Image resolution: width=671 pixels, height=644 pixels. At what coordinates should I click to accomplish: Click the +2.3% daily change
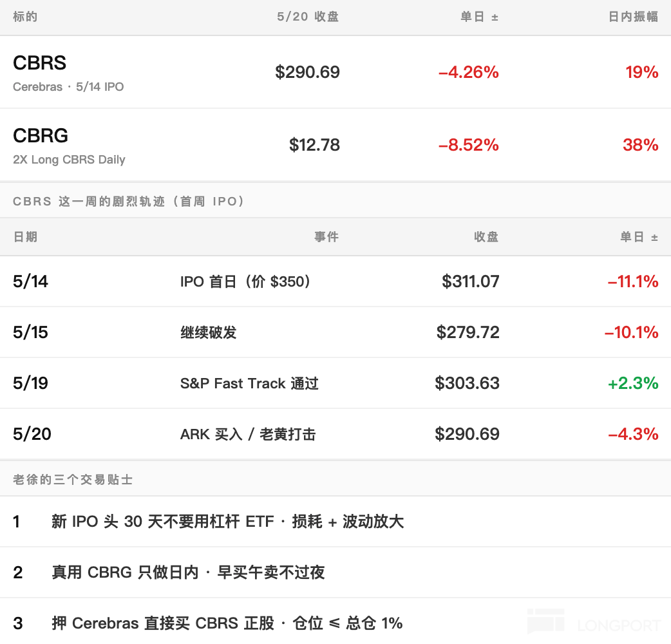(x=633, y=383)
